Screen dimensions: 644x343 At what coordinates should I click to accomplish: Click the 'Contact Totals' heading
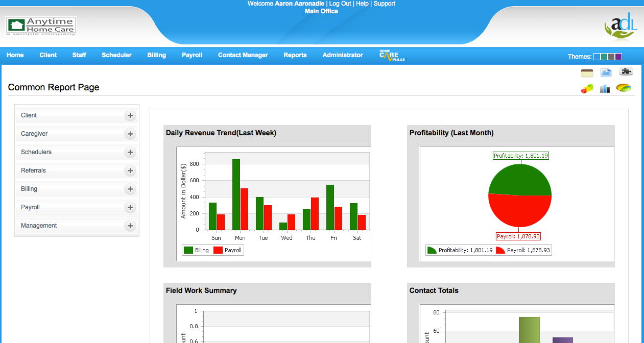pyautogui.click(x=434, y=290)
